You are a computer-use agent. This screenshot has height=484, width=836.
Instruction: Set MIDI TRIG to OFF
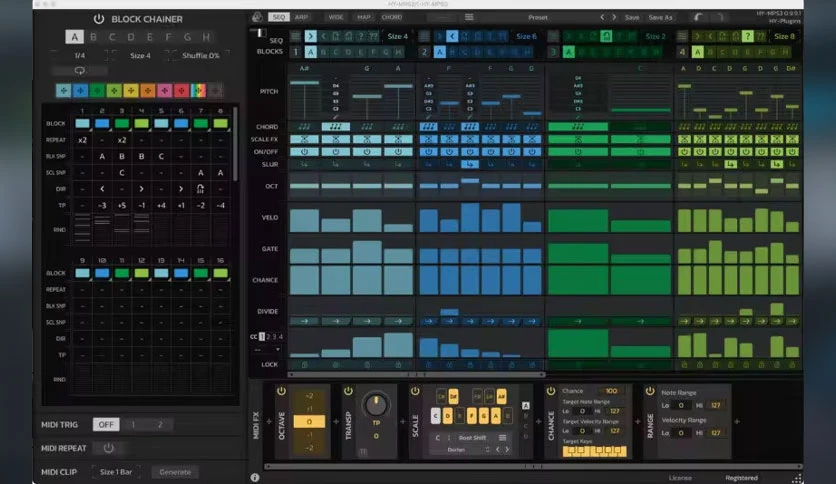(106, 424)
